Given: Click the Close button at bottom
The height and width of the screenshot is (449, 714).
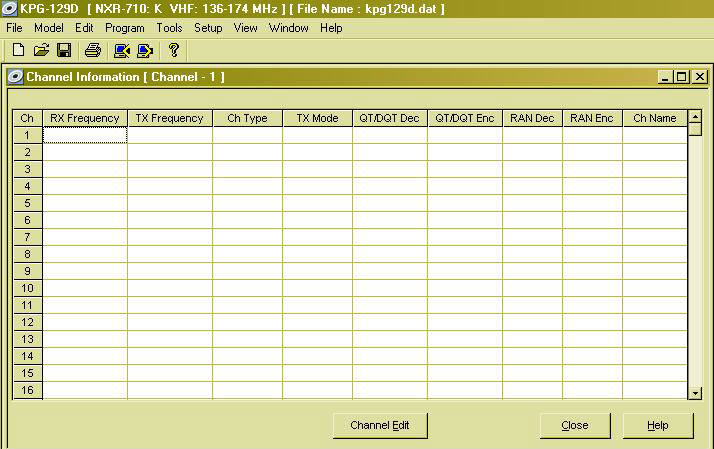Looking at the screenshot, I should click(x=575, y=425).
